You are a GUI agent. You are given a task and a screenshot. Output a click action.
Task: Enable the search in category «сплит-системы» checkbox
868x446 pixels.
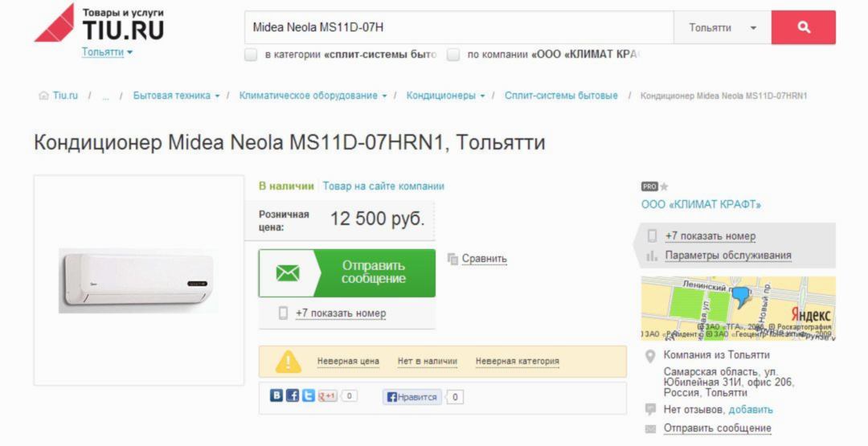(x=252, y=55)
